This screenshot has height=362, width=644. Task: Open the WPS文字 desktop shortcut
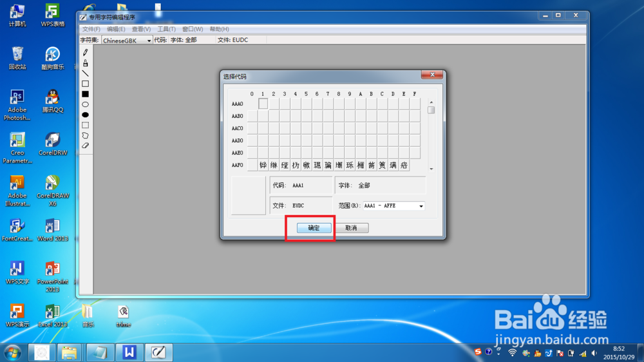17,273
